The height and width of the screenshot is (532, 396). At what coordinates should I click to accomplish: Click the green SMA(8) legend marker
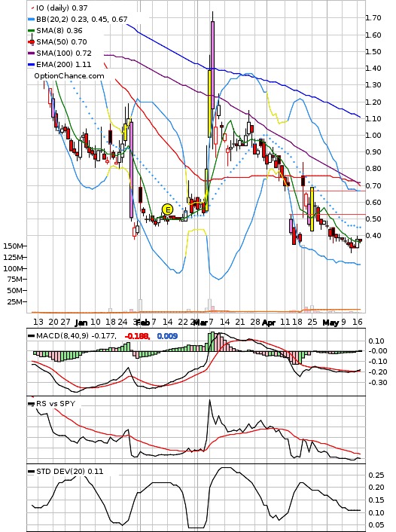click(31, 31)
